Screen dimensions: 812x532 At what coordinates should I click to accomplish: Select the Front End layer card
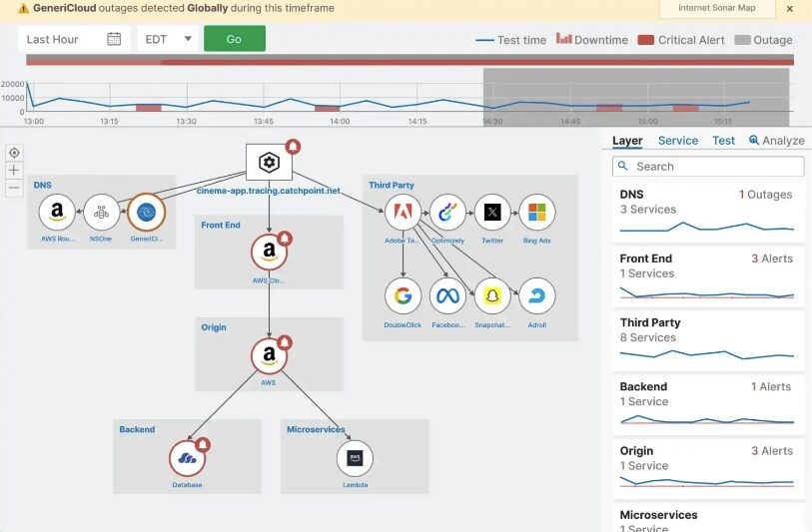coord(708,276)
